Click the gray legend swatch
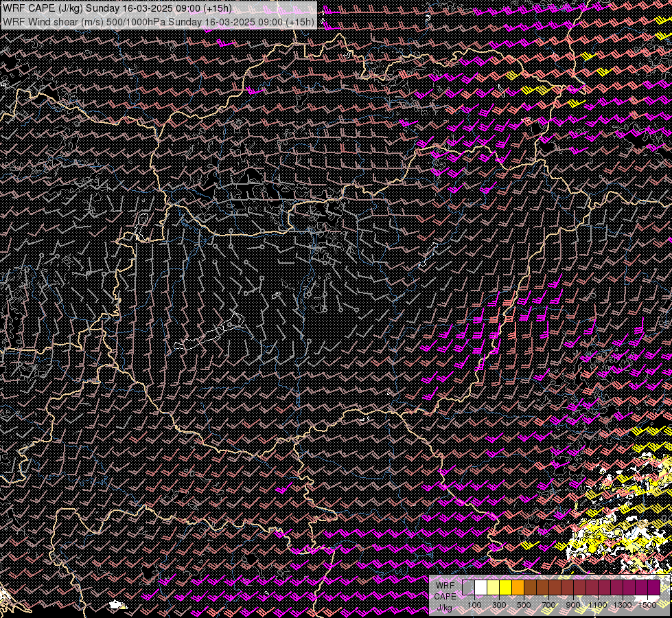 pyautogui.click(x=468, y=588)
